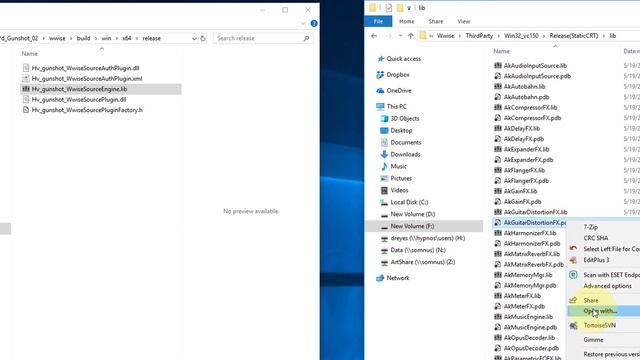Switch to the Home ribbon tab
This screenshot has width=640, height=360.
pyautogui.click(x=406, y=21)
